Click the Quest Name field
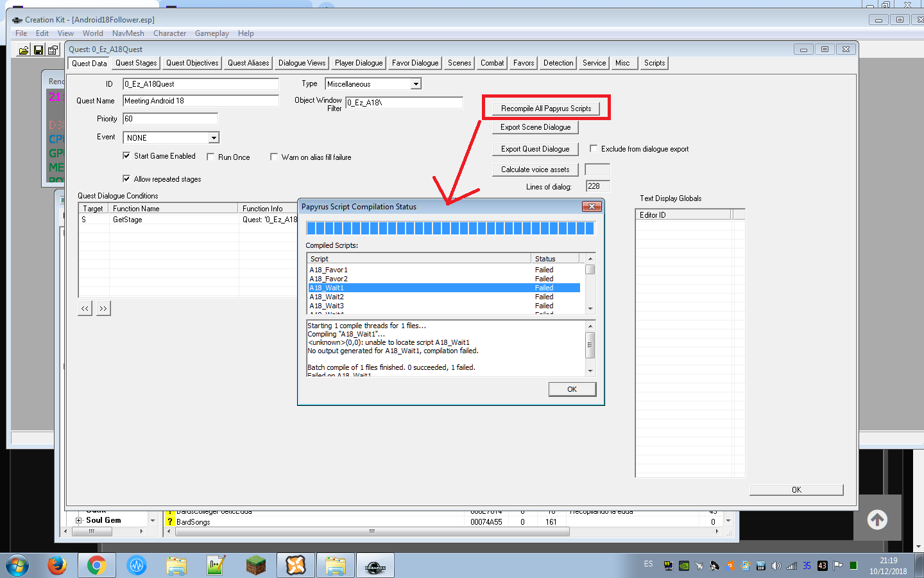Image resolution: width=924 pixels, height=578 pixels. [x=201, y=101]
